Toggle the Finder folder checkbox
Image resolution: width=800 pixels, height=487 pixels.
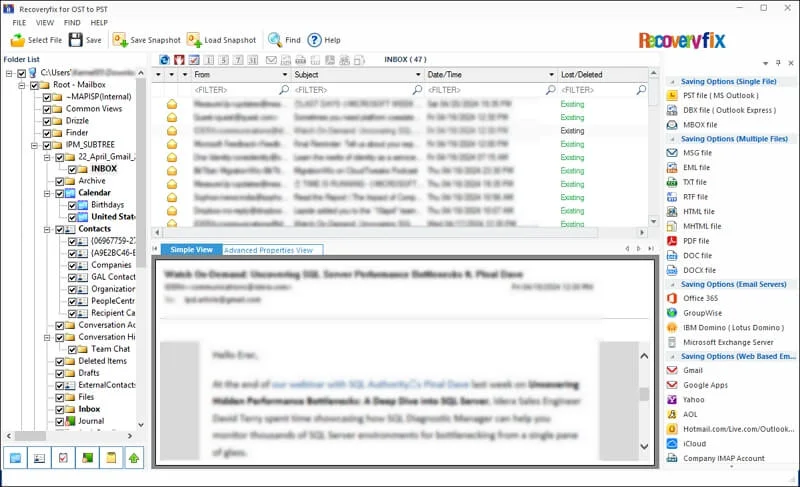click(x=46, y=133)
